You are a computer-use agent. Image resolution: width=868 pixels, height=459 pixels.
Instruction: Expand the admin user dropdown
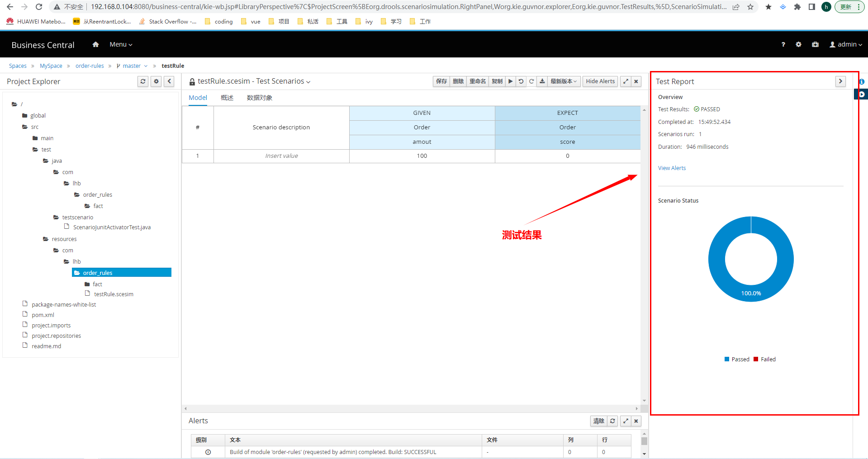click(x=846, y=44)
